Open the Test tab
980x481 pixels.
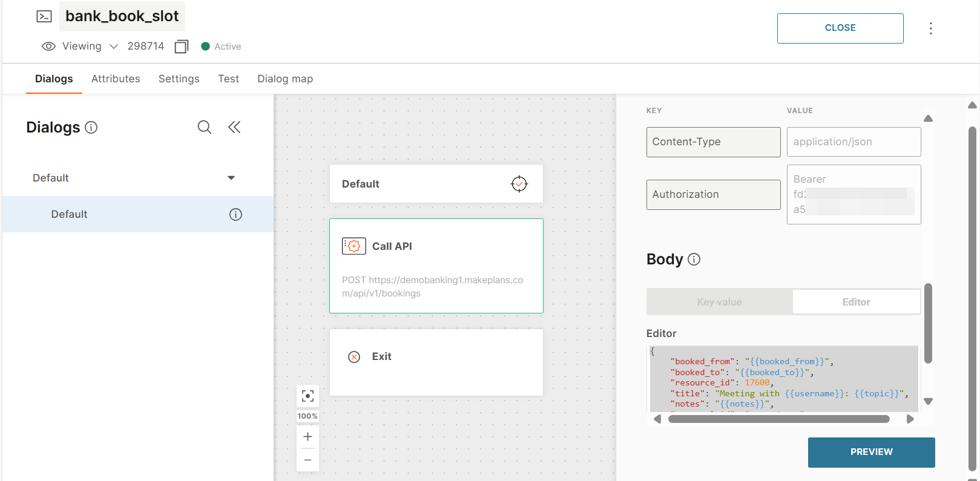coord(228,79)
